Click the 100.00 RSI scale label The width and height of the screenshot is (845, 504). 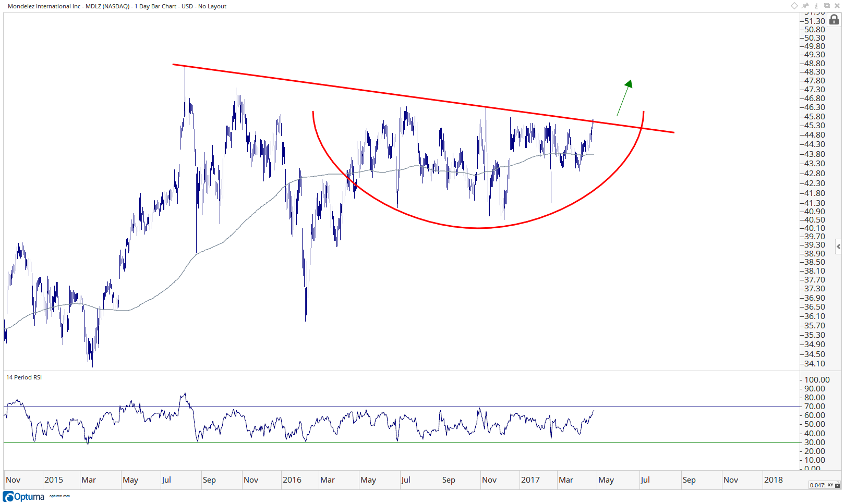point(817,380)
